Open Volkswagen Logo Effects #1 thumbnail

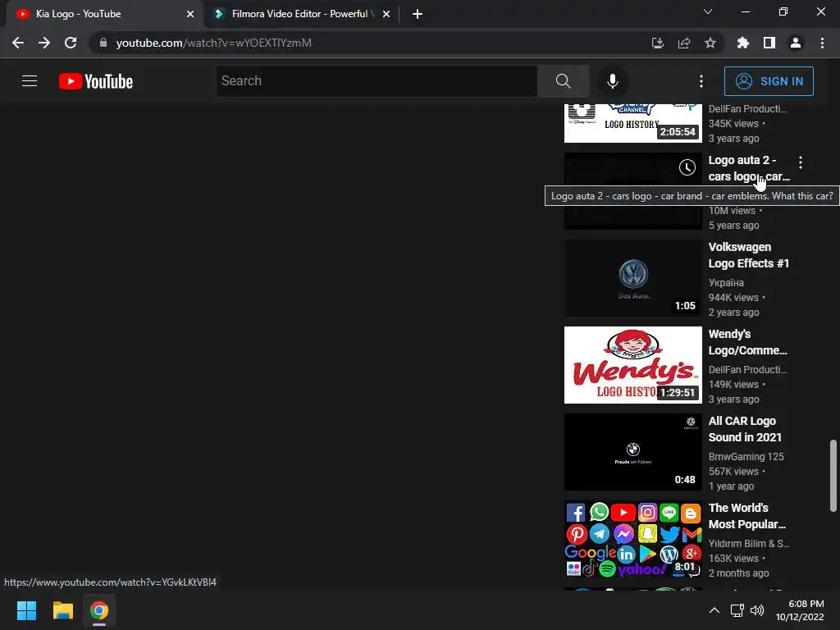pos(632,278)
